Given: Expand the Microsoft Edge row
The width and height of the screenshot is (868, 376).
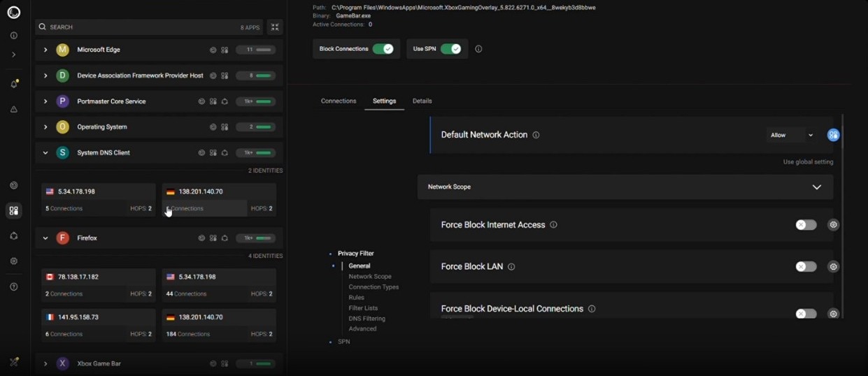Looking at the screenshot, I should (45, 50).
